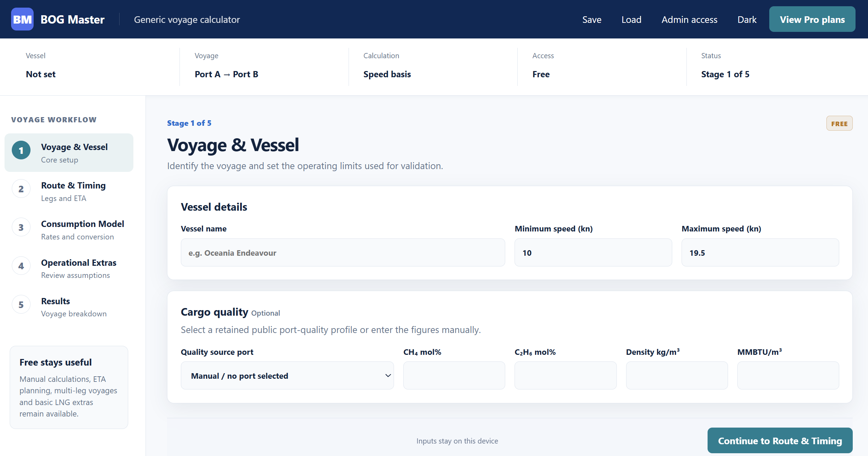Click the 'Vessel details' section heading
Image resolution: width=868 pixels, height=456 pixels.
click(x=214, y=207)
